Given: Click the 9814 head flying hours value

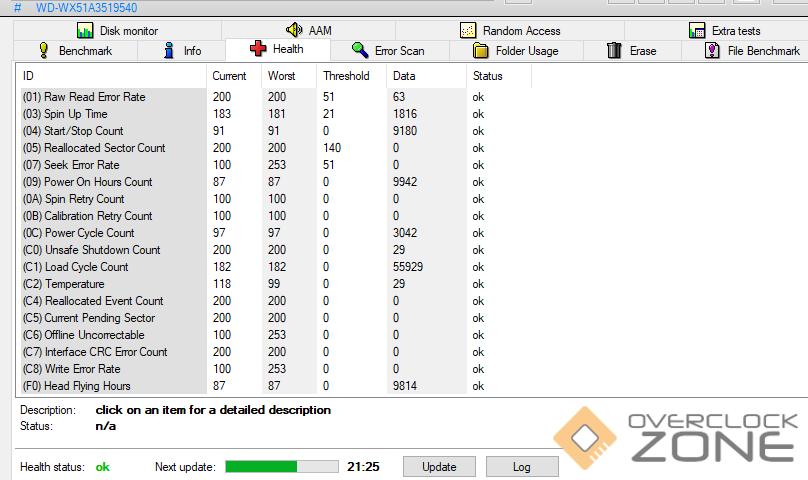Looking at the screenshot, I should click(x=405, y=386).
